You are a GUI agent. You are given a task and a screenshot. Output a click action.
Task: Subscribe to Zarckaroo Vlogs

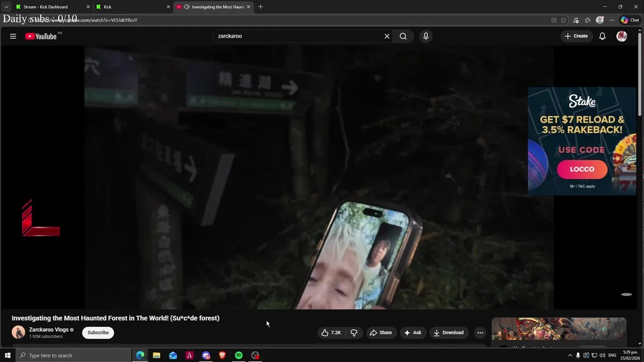pyautogui.click(x=98, y=332)
